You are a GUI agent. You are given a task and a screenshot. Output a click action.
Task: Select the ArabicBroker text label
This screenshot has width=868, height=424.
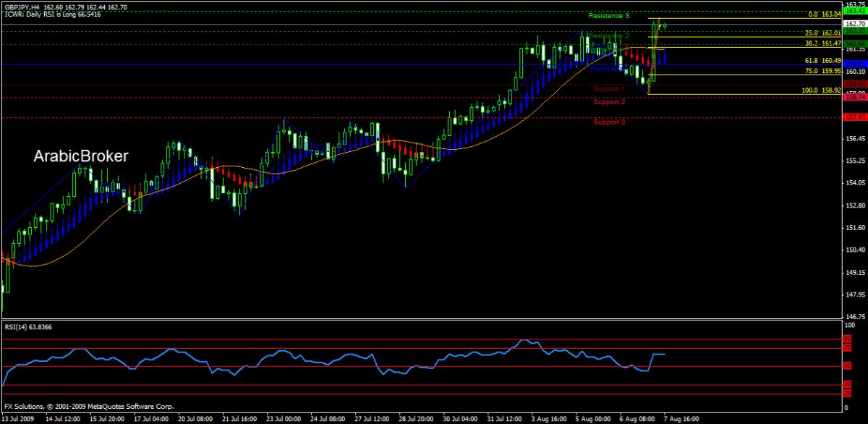point(82,156)
